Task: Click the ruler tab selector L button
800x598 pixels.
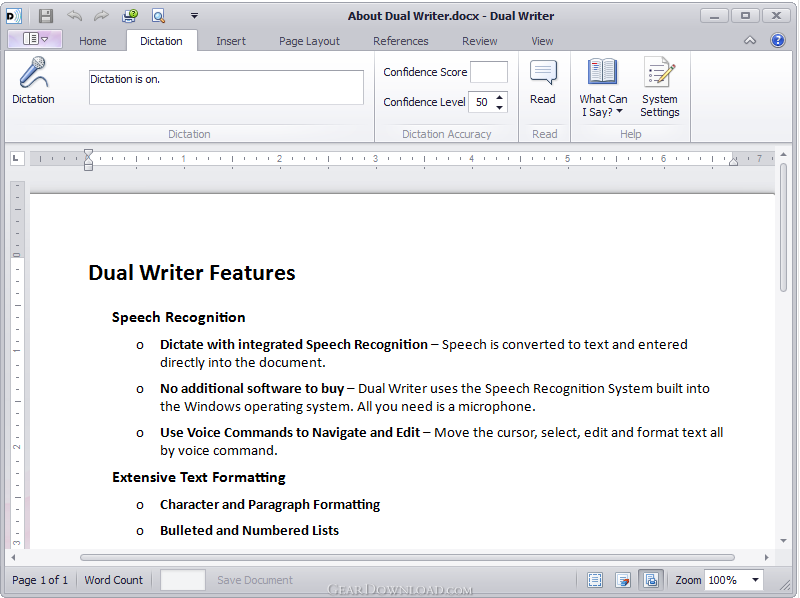Action: [x=16, y=158]
